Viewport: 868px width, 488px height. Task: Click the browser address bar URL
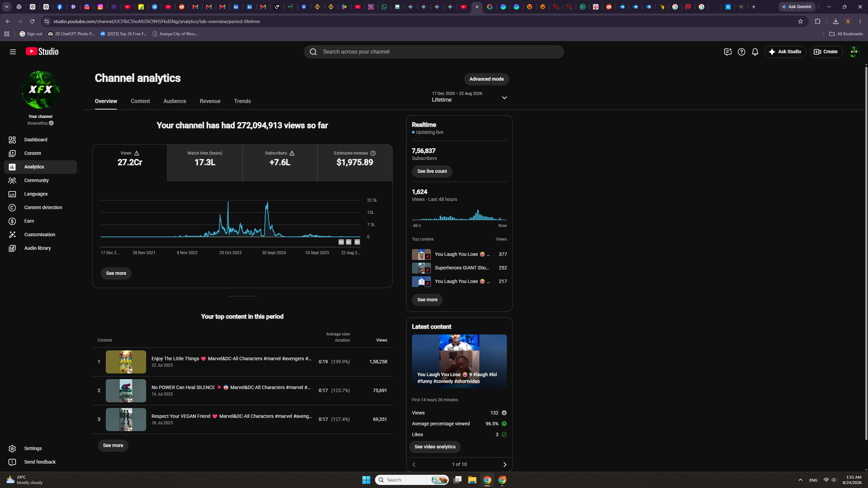157,21
